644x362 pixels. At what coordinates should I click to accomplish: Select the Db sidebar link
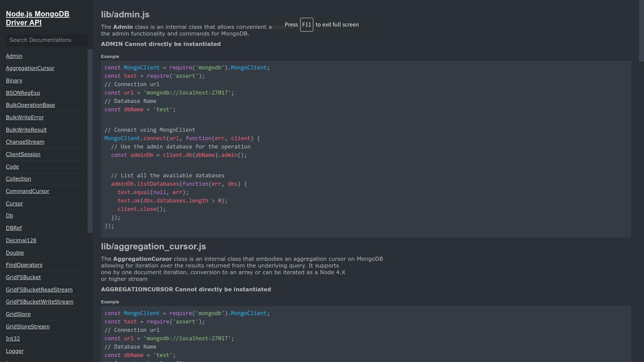coord(9,216)
